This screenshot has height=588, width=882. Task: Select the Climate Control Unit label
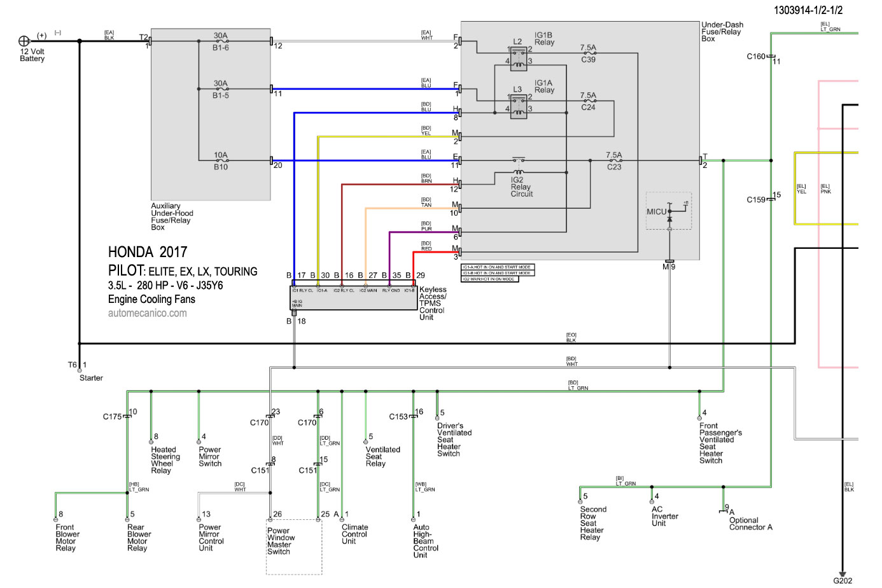pos(354,534)
